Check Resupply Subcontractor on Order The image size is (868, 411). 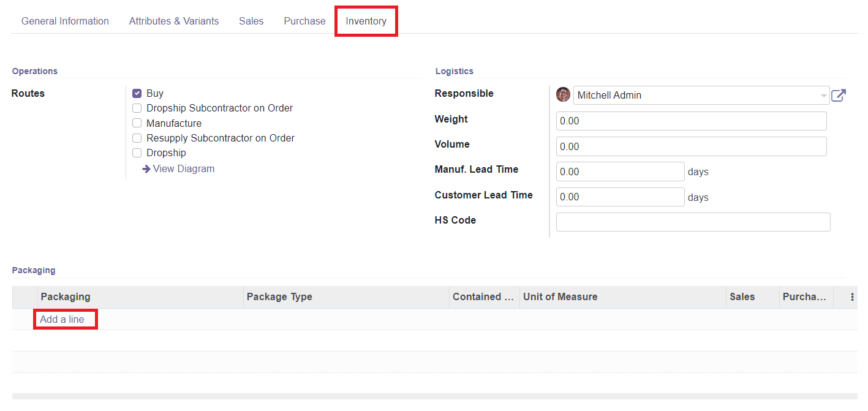tap(137, 137)
